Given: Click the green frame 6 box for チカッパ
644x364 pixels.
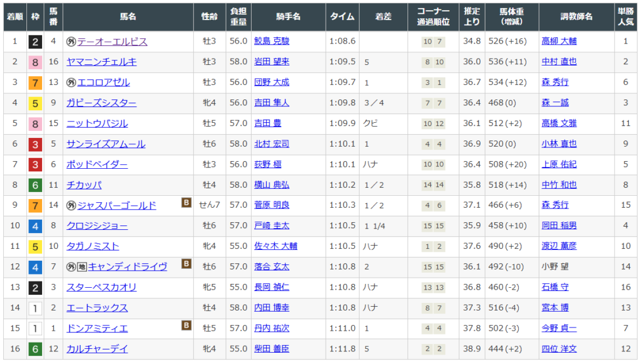Looking at the screenshot, I should tap(35, 185).
